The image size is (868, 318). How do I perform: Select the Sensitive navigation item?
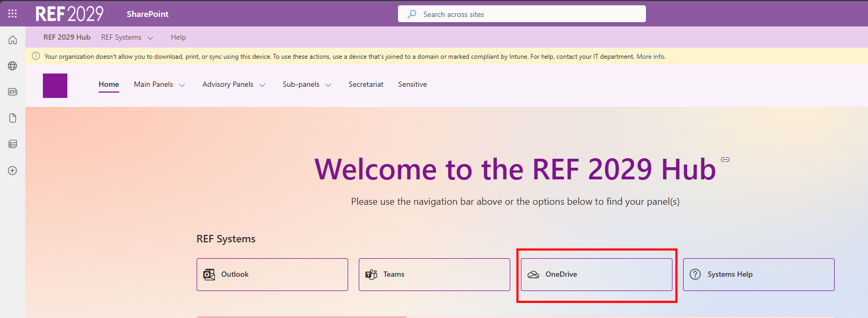412,85
